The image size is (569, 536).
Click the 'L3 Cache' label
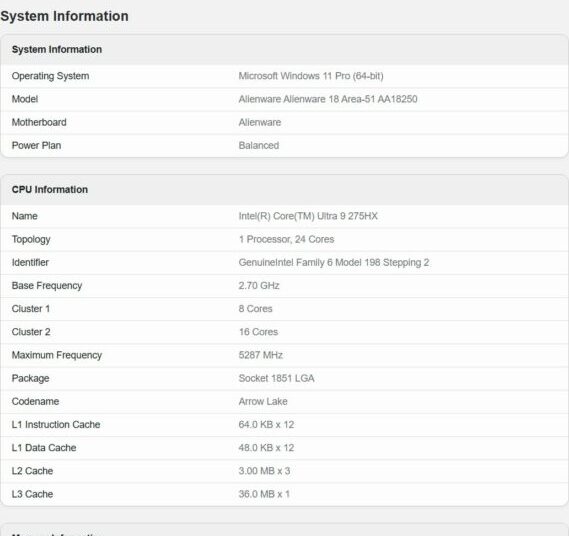32,494
